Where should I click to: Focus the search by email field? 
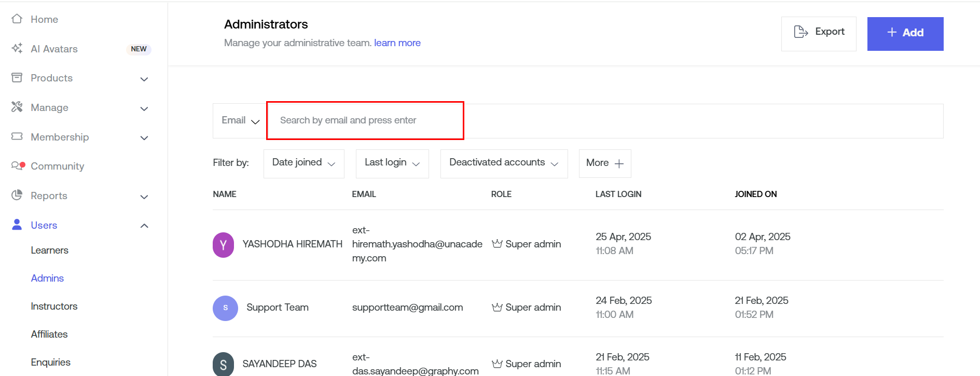point(365,120)
